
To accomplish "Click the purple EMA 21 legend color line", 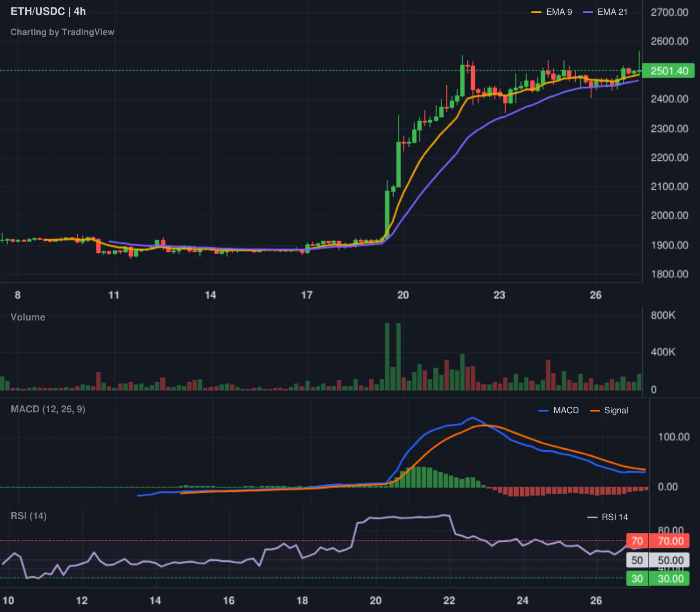I will coord(588,12).
